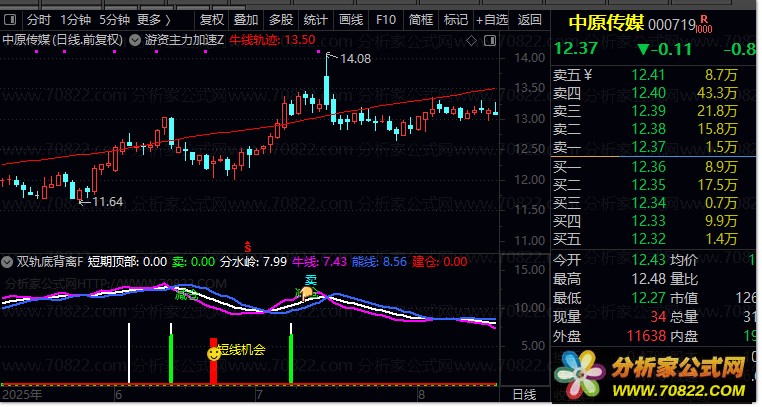The image size is (762, 407).
Task: Click the ¥ icon beside 卖五
Action: pyautogui.click(x=588, y=75)
